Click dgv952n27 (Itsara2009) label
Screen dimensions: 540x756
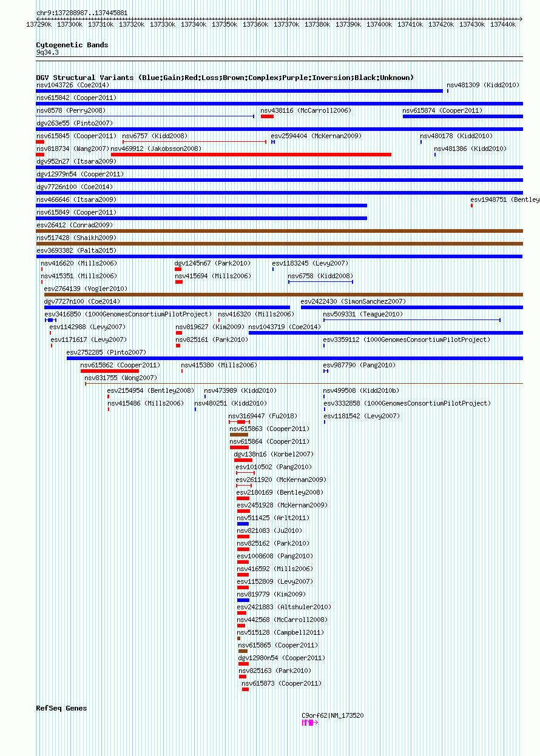point(76,162)
